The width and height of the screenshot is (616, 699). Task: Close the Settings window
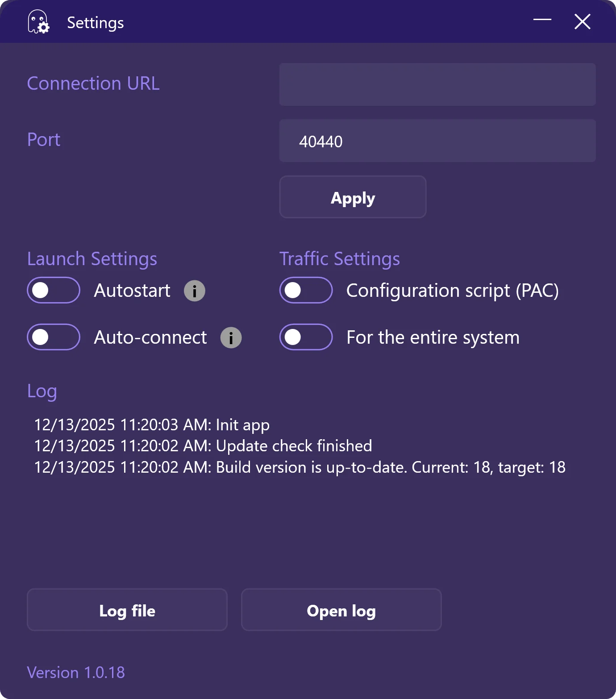pyautogui.click(x=582, y=21)
